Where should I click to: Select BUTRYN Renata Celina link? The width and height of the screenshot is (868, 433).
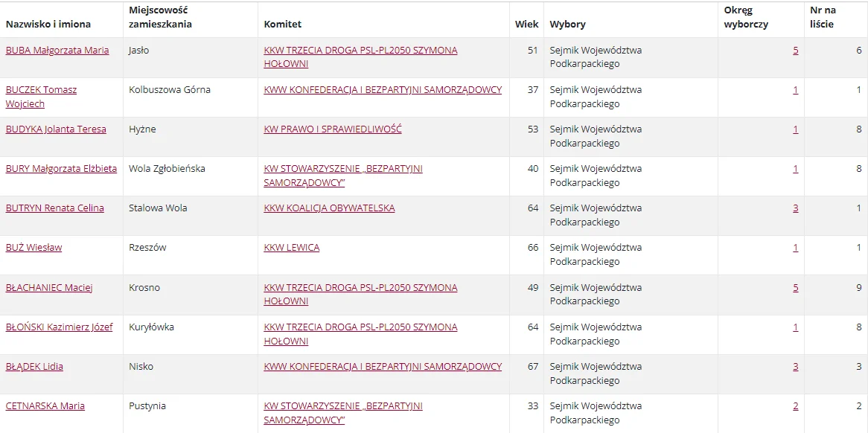[55, 208]
